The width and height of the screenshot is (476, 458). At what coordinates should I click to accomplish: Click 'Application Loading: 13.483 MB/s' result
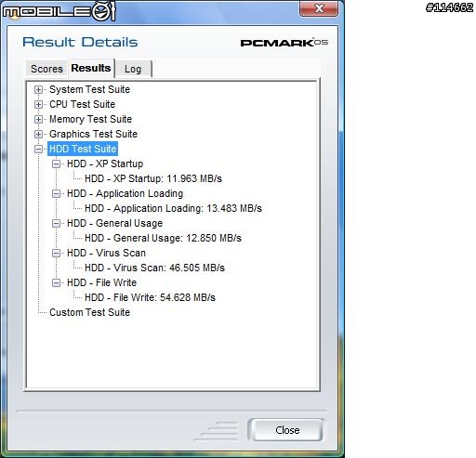[x=173, y=208]
